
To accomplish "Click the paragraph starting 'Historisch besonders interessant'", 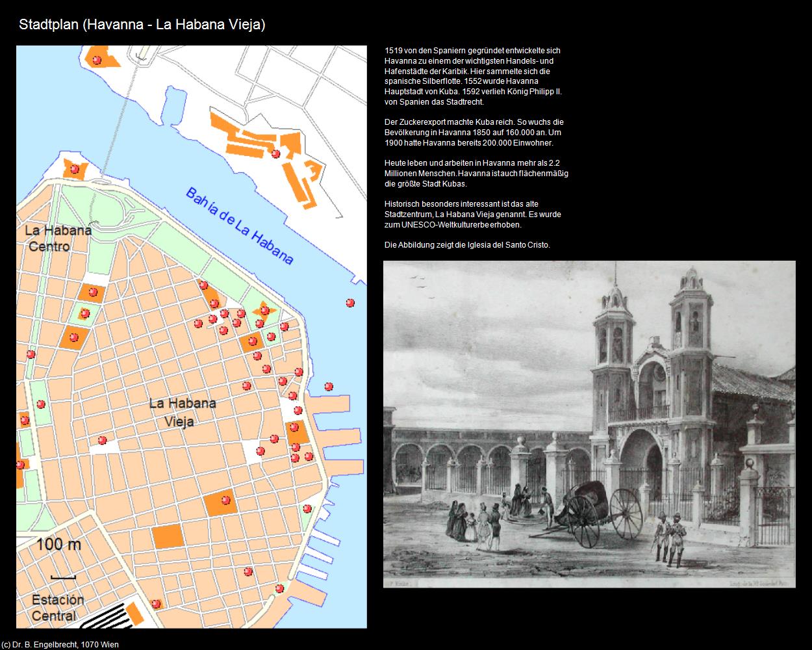I will 473,214.
